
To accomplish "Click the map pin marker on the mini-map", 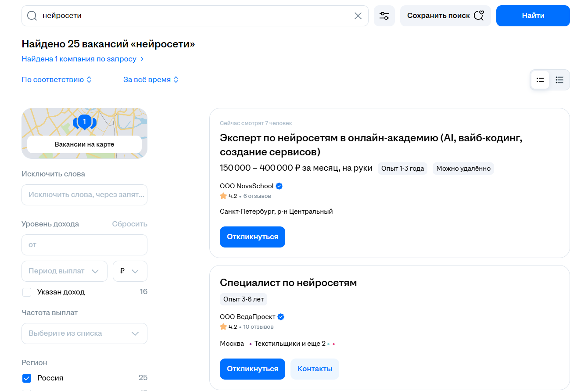I will [x=85, y=122].
